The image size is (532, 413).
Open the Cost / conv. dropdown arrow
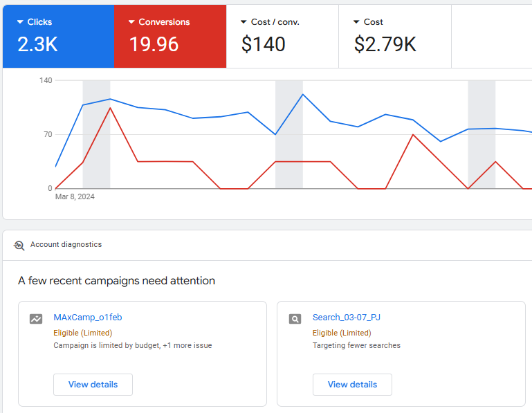244,22
